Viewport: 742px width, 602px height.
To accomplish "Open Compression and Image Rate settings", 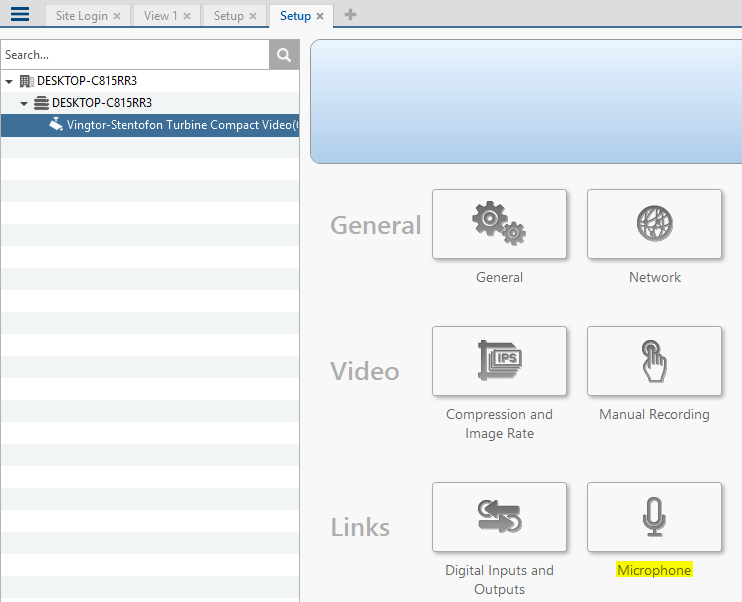I will (499, 361).
